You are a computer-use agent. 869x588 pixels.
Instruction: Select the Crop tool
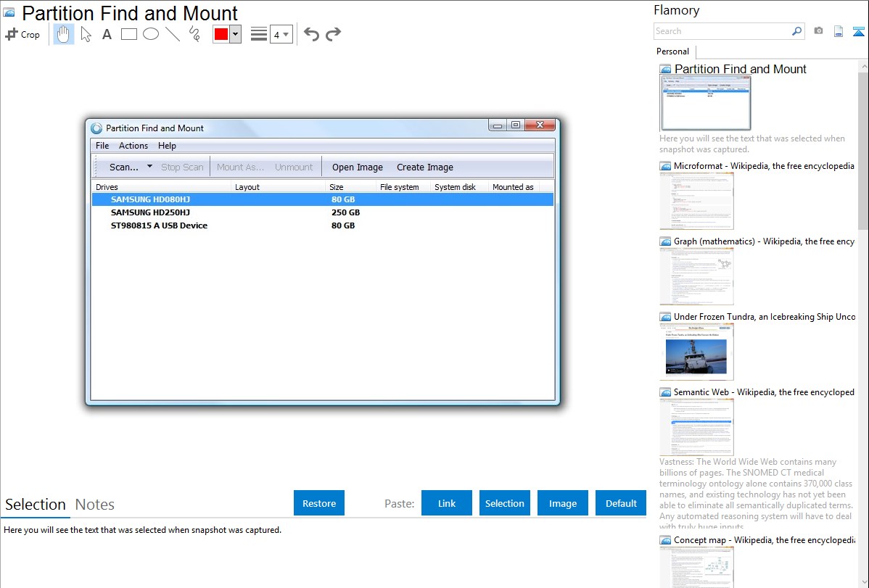(x=22, y=34)
